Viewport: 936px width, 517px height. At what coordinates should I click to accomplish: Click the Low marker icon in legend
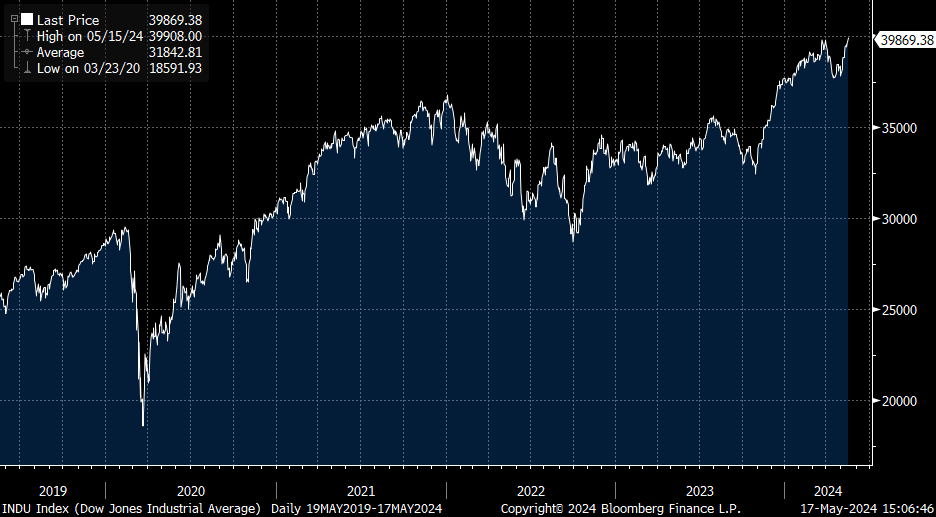26,68
